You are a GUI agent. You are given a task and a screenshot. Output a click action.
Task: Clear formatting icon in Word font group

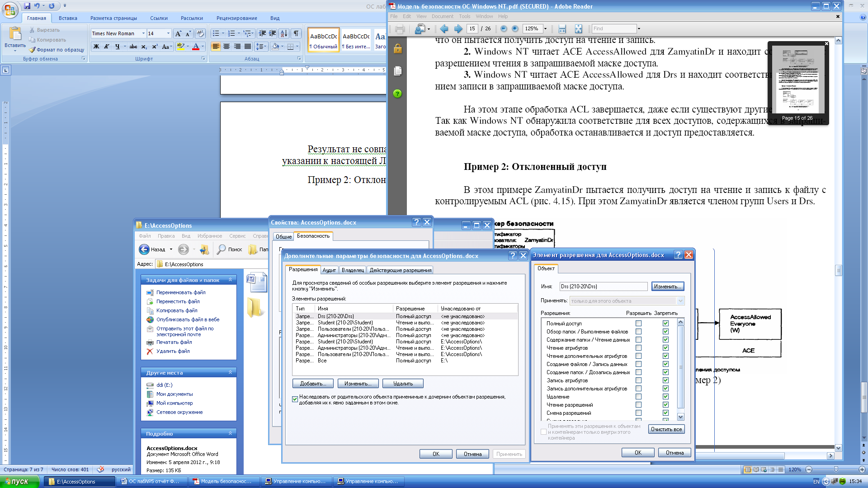click(x=200, y=33)
